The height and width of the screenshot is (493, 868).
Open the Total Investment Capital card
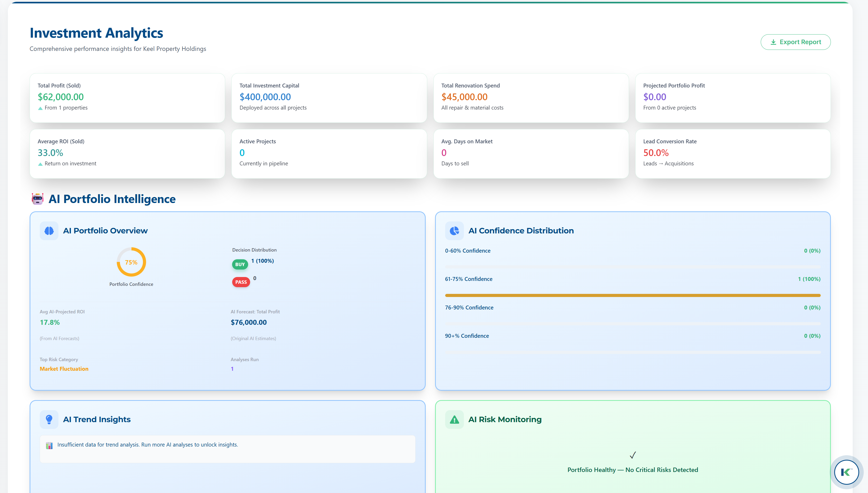click(329, 98)
